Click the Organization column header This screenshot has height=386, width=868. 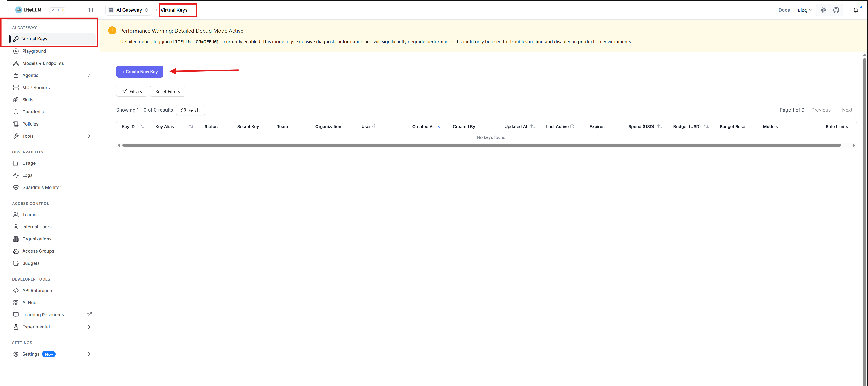point(328,127)
